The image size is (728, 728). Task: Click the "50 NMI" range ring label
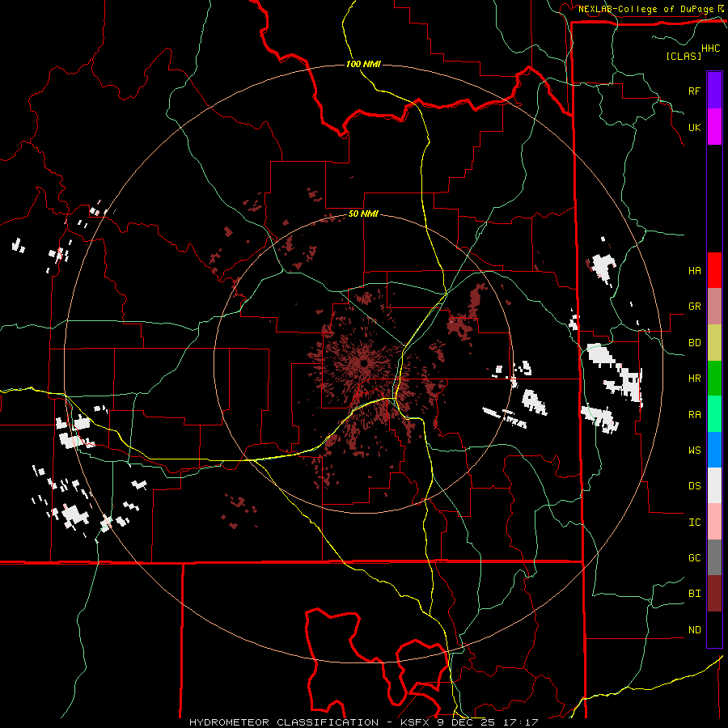coord(363,214)
